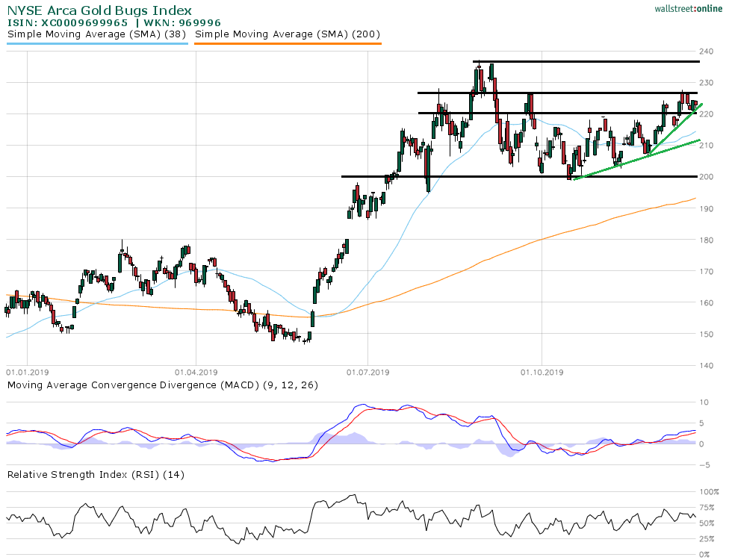Click the 180 price axis label

(707, 240)
